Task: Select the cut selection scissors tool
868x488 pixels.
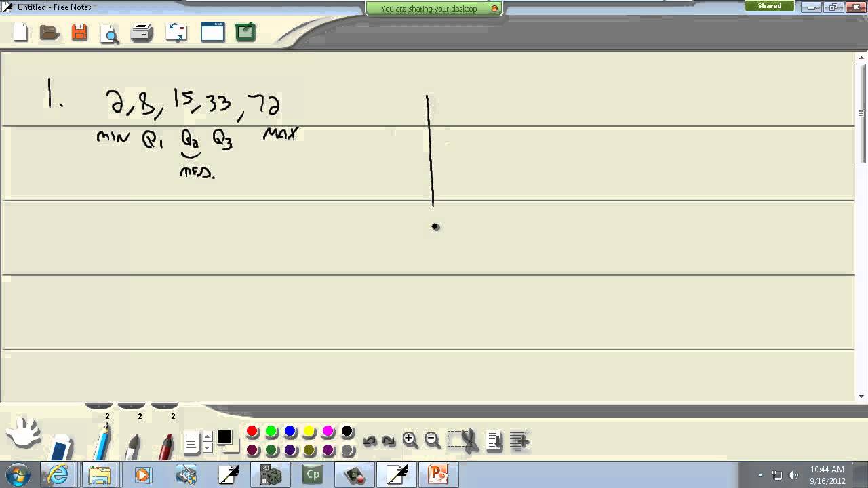Action: [462, 441]
